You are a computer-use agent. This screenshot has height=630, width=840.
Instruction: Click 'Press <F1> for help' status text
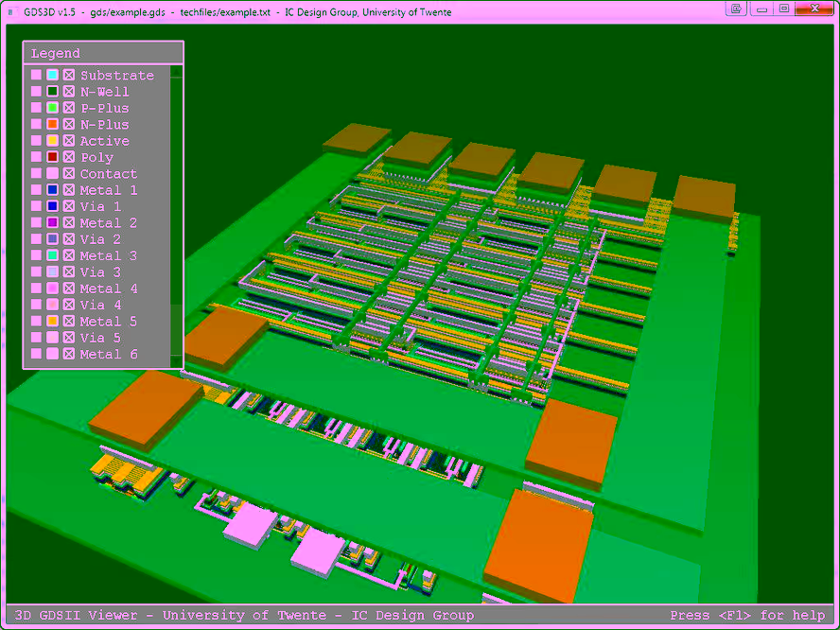click(747, 615)
